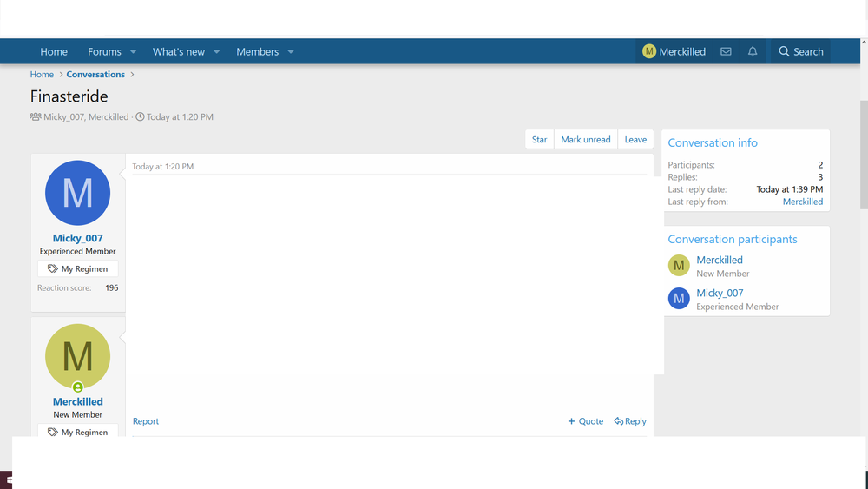The height and width of the screenshot is (489, 868).
Task: Click the Report link under message
Action: tap(146, 421)
